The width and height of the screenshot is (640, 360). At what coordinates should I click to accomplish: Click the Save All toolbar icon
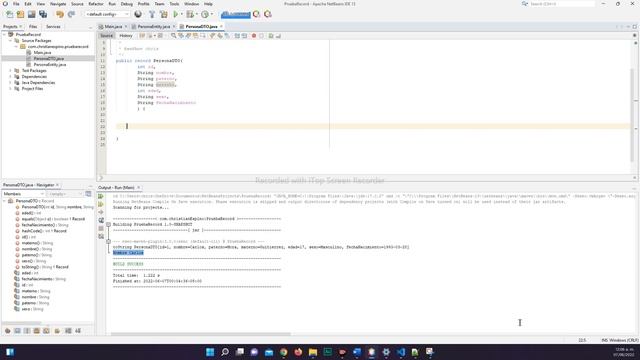[x=43, y=14]
